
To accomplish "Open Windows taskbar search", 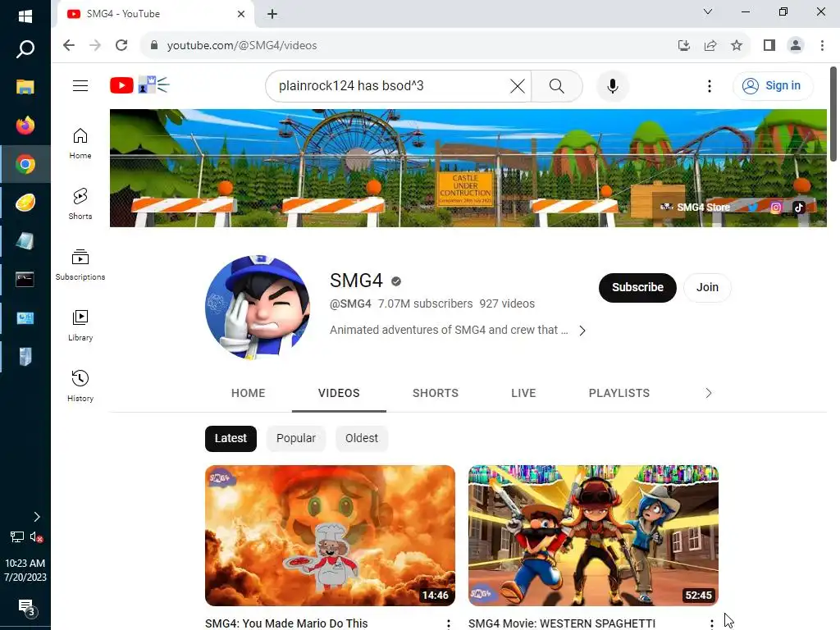I will (25, 49).
